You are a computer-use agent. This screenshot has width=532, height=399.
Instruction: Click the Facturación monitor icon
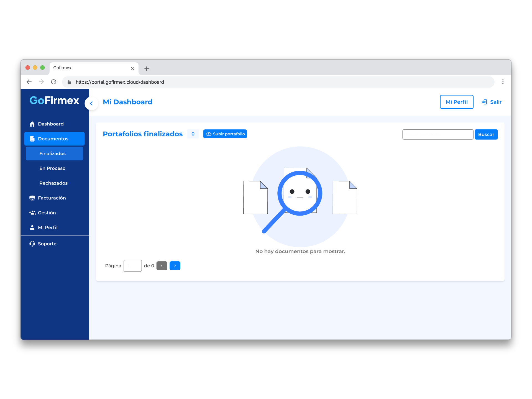click(32, 198)
